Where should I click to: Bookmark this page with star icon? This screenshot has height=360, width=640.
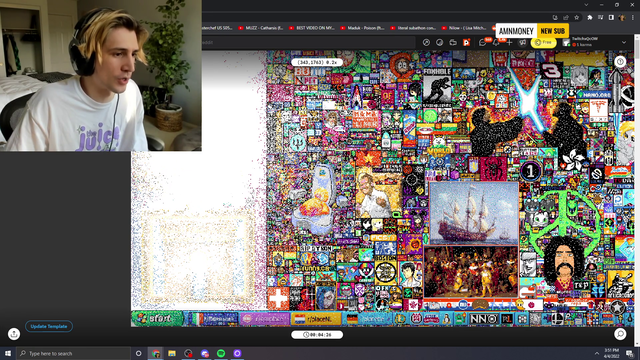577,18
